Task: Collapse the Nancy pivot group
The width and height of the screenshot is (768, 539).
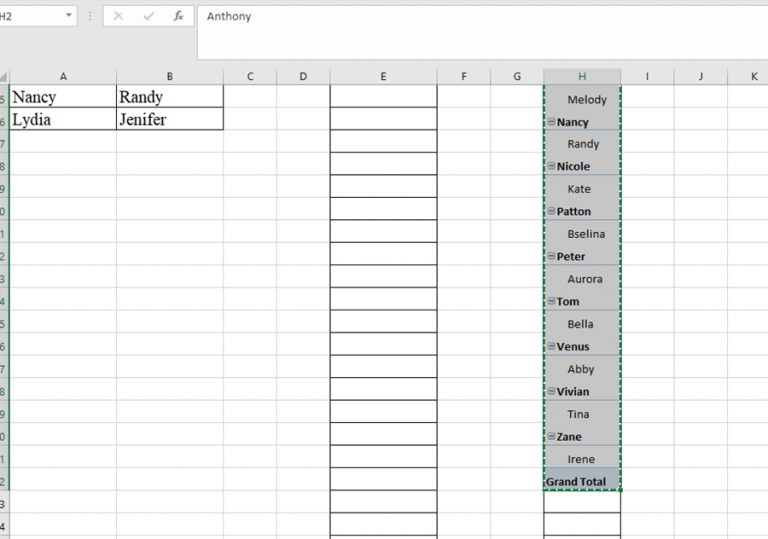Action: [551, 122]
